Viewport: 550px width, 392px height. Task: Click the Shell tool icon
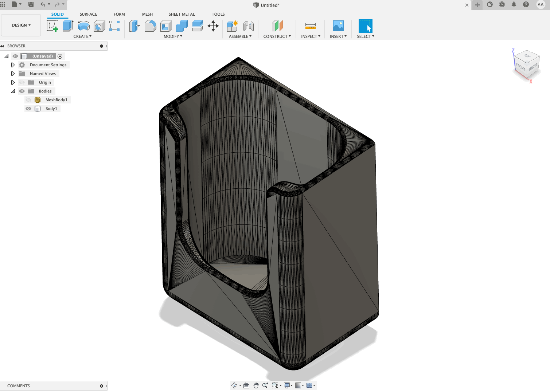pos(166,26)
